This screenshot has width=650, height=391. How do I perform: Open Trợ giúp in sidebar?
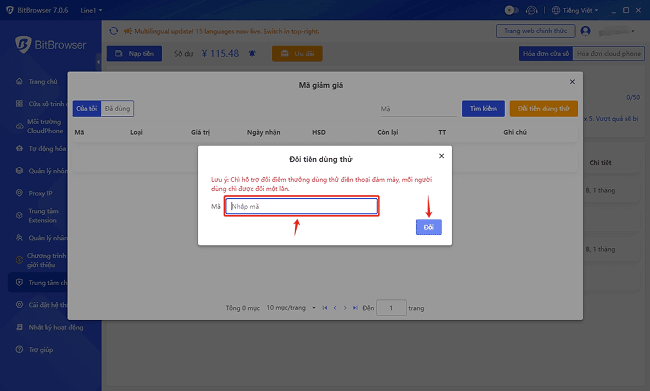point(41,350)
